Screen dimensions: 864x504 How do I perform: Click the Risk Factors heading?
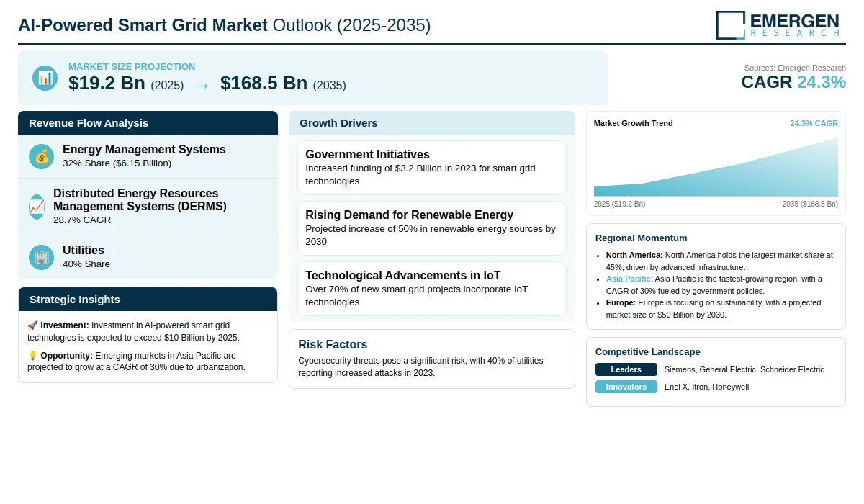[x=333, y=345]
